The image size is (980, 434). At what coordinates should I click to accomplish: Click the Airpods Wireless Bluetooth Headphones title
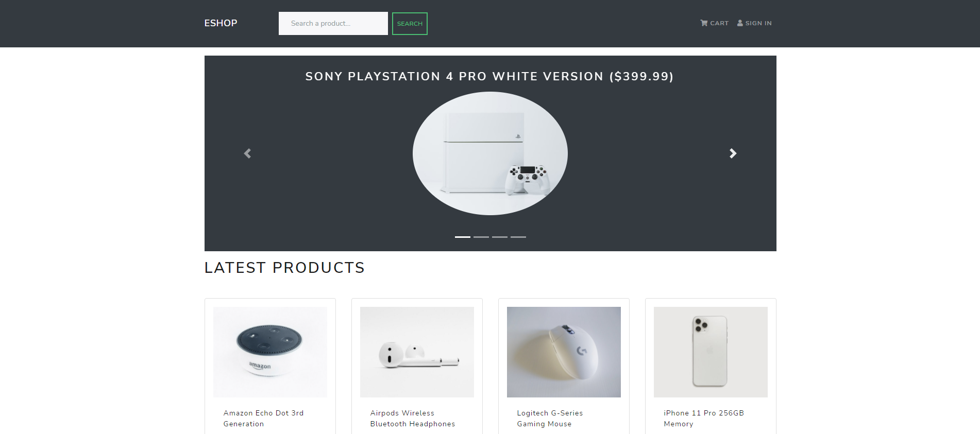pyautogui.click(x=412, y=419)
